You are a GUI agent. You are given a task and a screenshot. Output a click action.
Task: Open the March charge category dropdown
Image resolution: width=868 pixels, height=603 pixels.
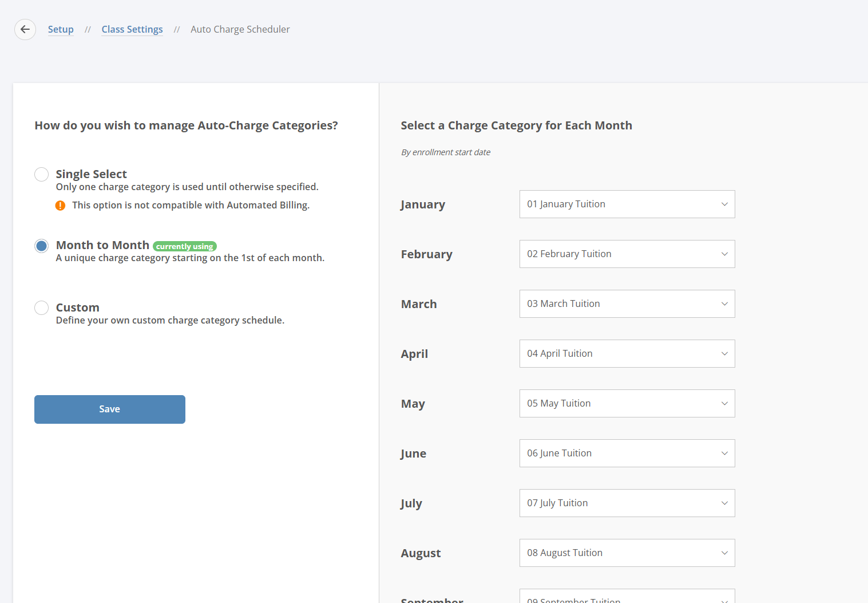(x=627, y=304)
